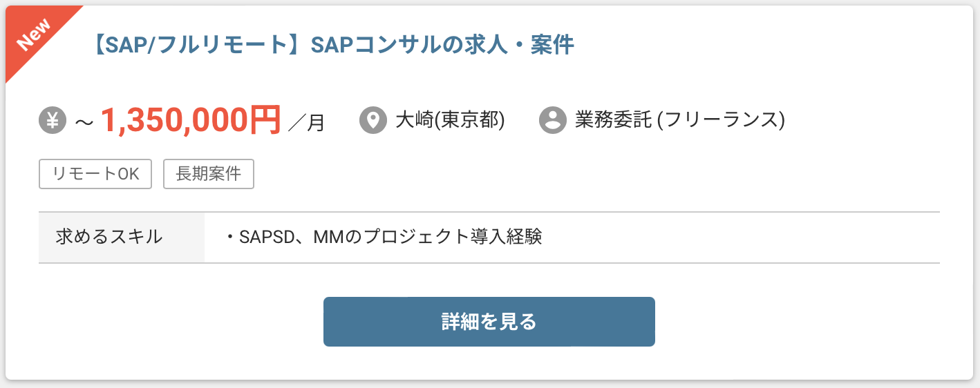Click the gray yen currency icon

(52, 121)
